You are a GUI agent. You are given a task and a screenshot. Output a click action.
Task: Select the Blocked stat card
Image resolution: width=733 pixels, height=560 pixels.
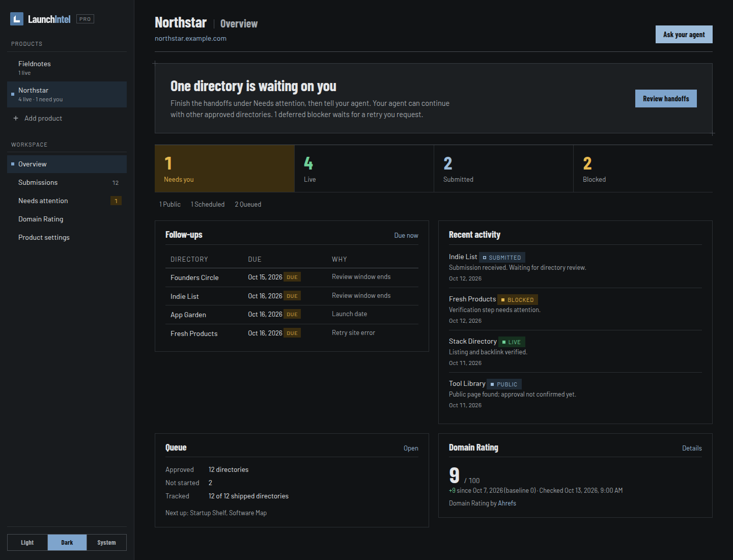[x=643, y=169]
